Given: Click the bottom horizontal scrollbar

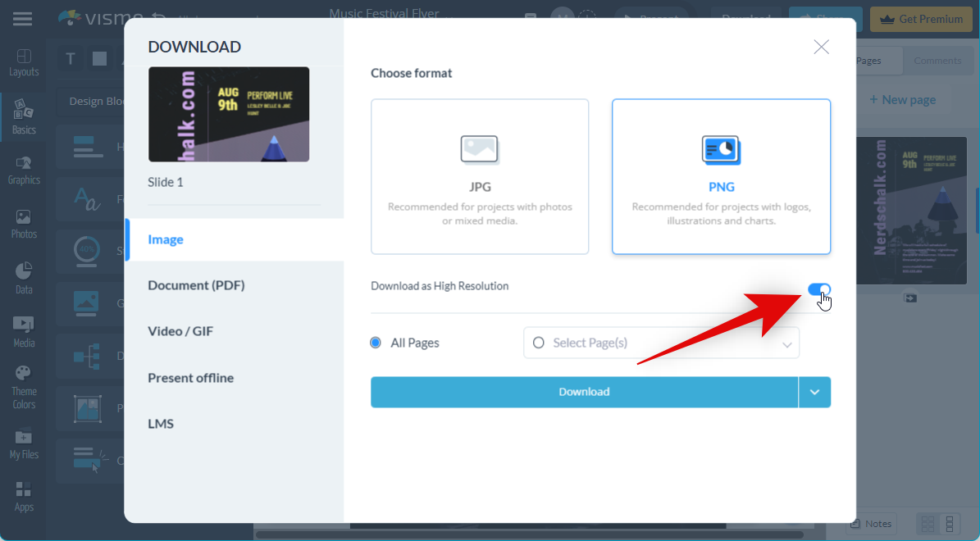Looking at the screenshot, I should tap(530, 534).
